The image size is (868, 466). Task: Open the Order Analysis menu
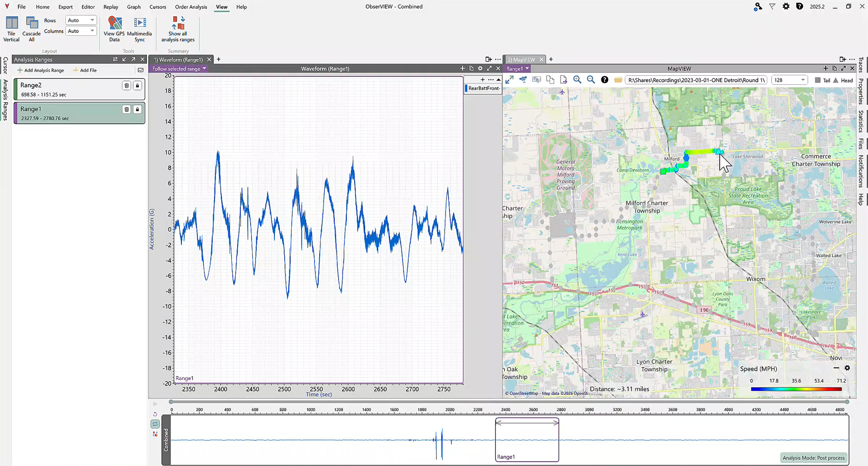191,7
